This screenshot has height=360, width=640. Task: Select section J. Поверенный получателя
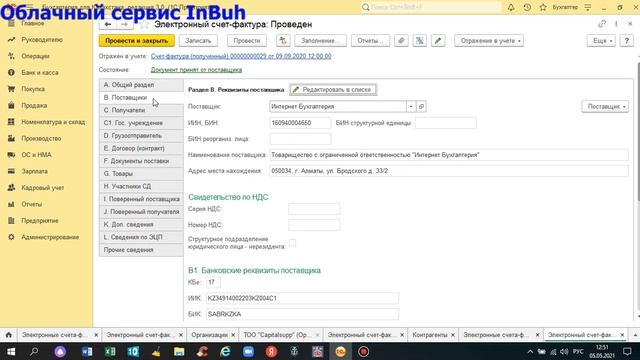click(x=141, y=212)
